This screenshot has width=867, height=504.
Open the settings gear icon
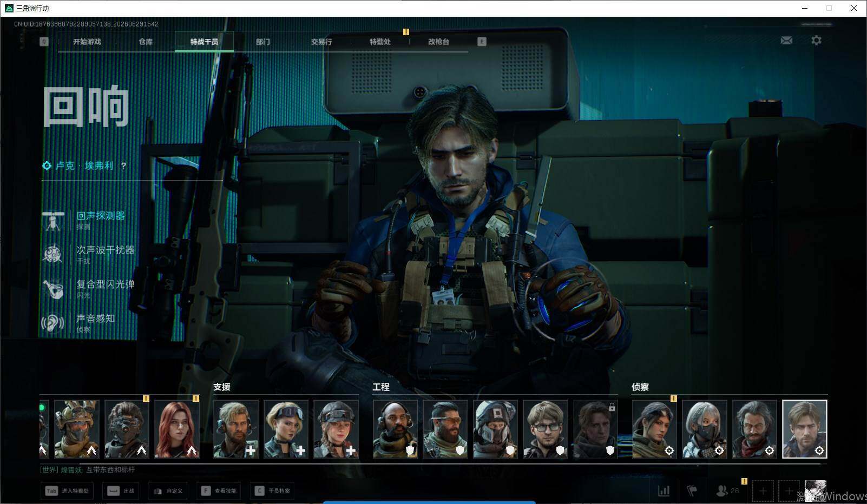pyautogui.click(x=816, y=41)
